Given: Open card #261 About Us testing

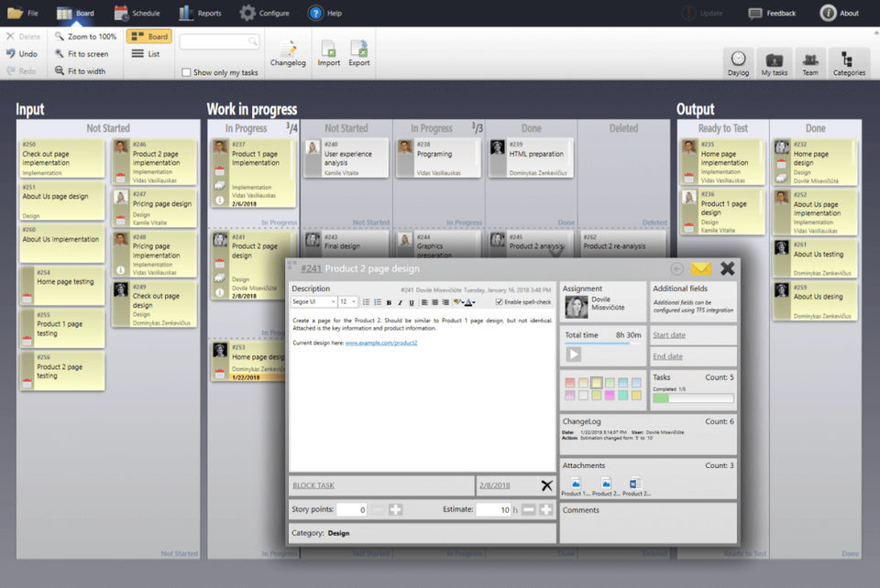Looking at the screenshot, I should (x=815, y=258).
